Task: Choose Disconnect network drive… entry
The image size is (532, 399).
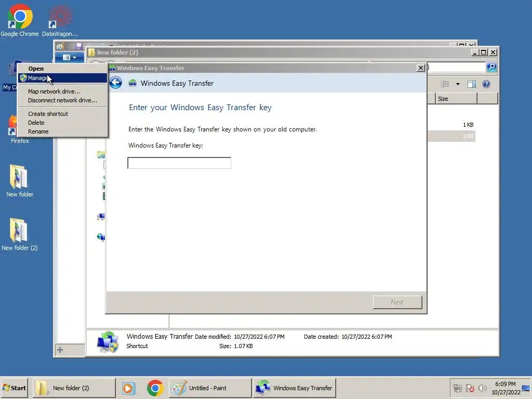Action: click(x=62, y=100)
